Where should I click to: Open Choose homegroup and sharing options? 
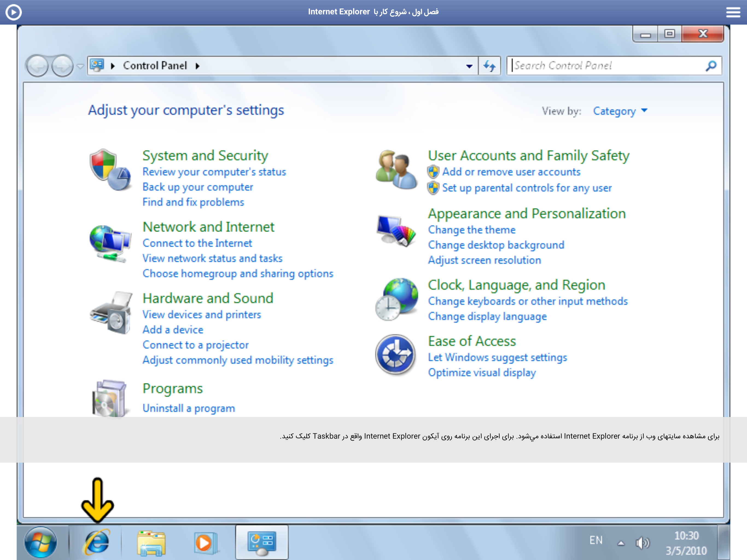pyautogui.click(x=238, y=274)
